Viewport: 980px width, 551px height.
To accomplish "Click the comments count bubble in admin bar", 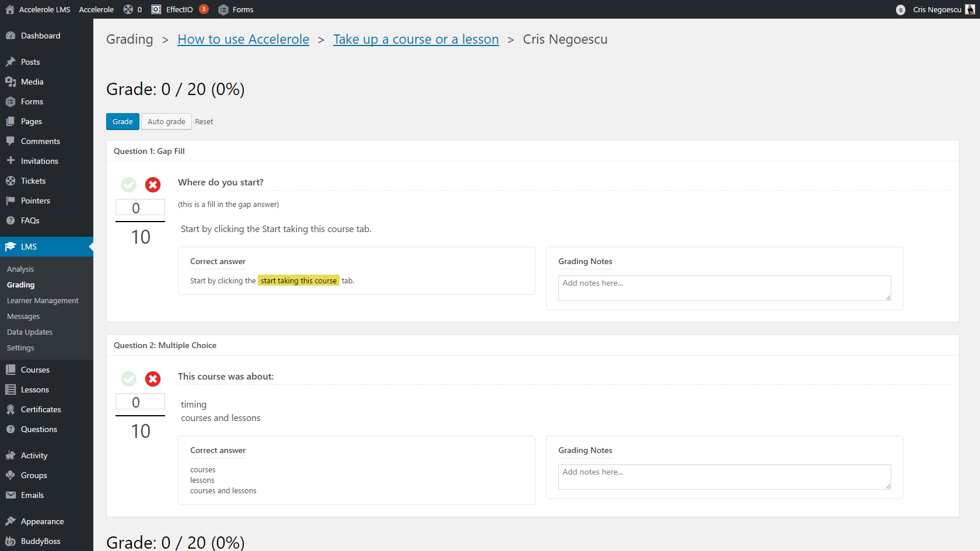I will tap(132, 9).
